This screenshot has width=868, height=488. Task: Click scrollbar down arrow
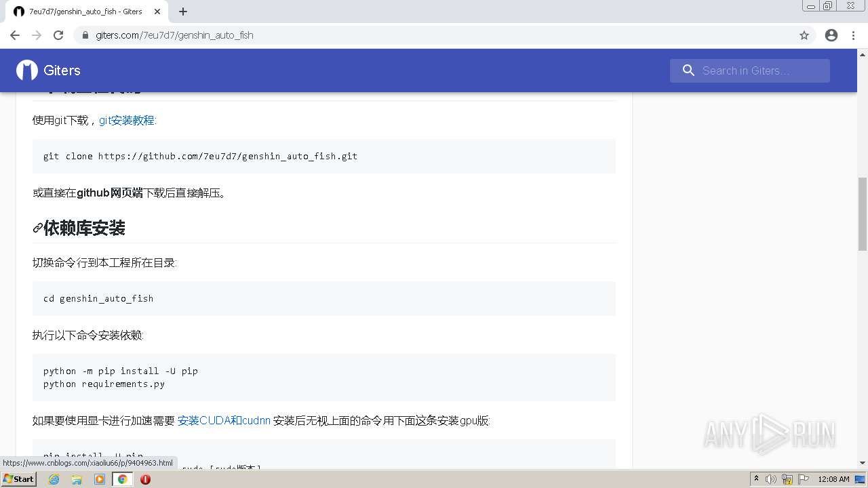[x=862, y=463]
